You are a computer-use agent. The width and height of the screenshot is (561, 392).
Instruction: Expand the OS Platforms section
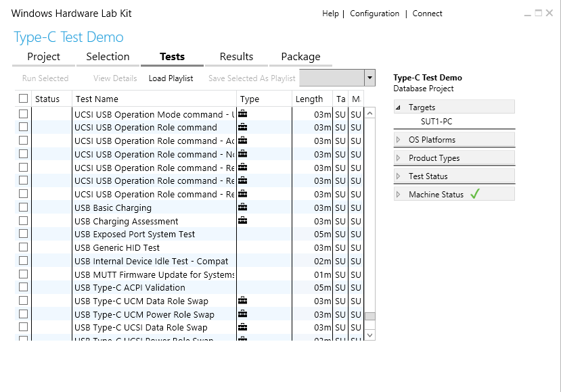(x=398, y=140)
